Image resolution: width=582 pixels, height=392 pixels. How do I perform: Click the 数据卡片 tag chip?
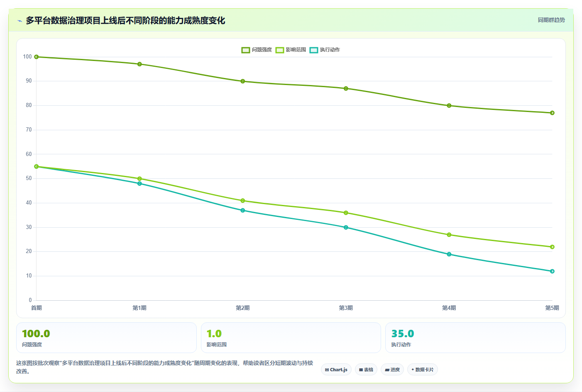pyautogui.click(x=423, y=370)
